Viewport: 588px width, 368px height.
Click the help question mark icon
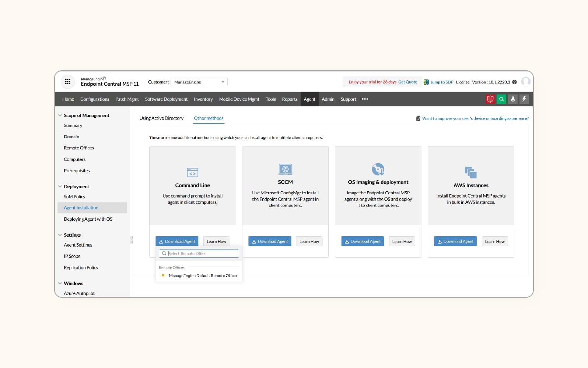point(514,82)
